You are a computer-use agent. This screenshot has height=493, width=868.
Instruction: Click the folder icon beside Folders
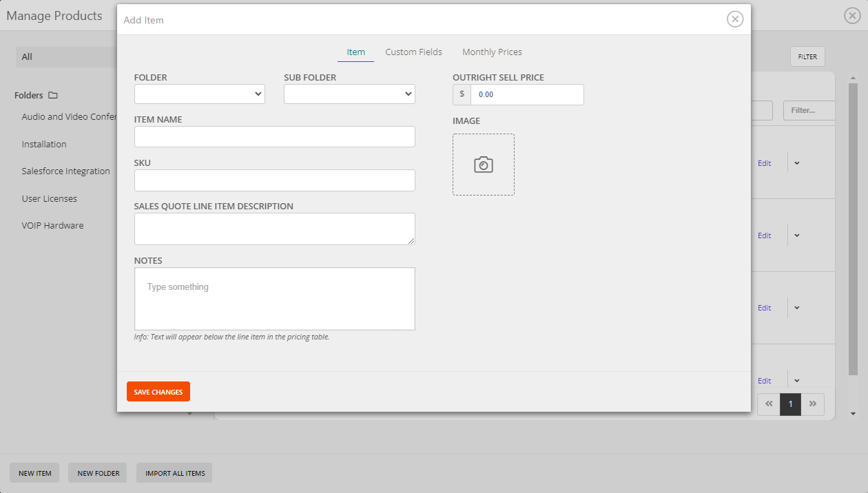click(x=53, y=96)
